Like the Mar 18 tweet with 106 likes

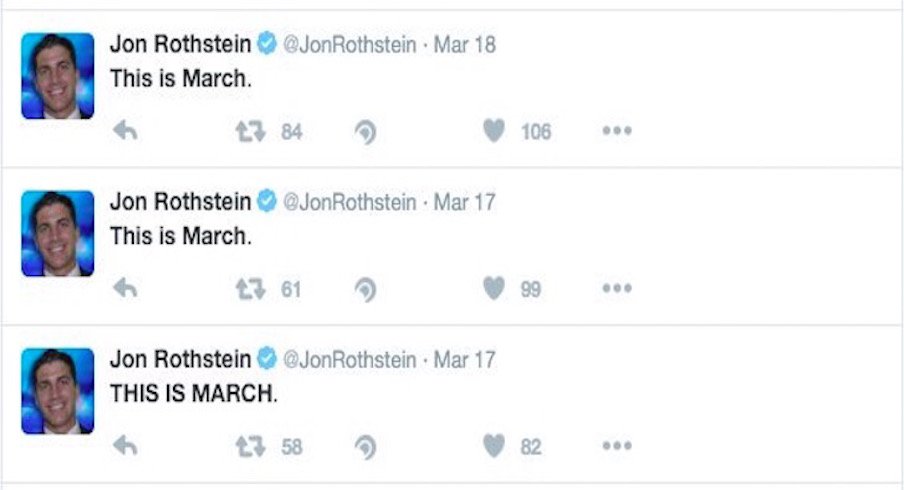[x=494, y=131]
